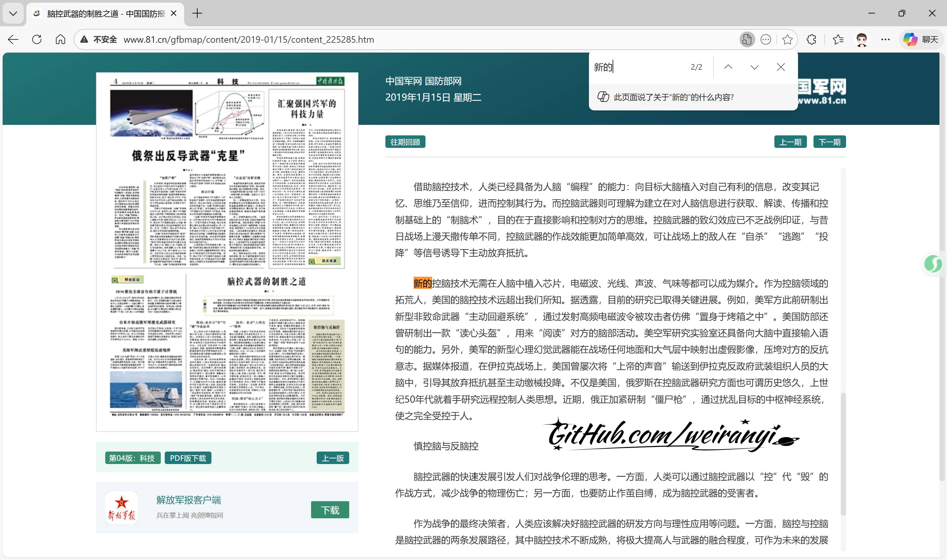Refresh the current page
The width and height of the screenshot is (947, 560).
36,39
